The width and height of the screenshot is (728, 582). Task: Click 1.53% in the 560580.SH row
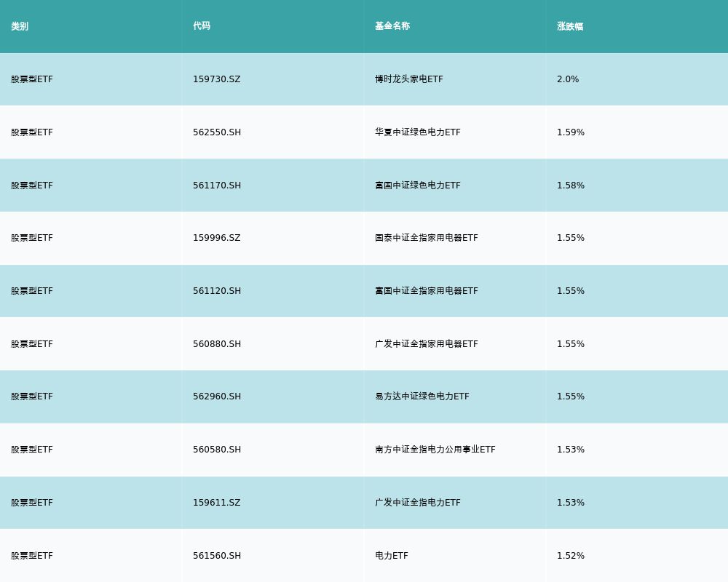[x=571, y=450]
